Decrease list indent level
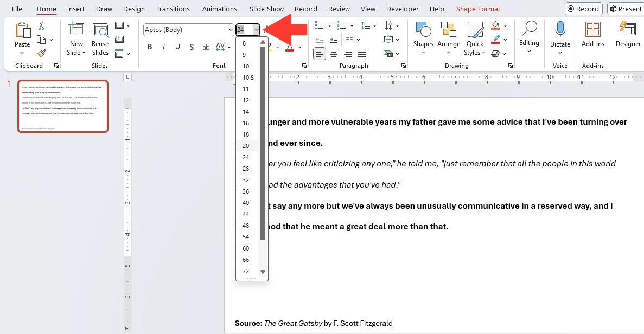Screen dimensions: 644x334 (320, 40)
